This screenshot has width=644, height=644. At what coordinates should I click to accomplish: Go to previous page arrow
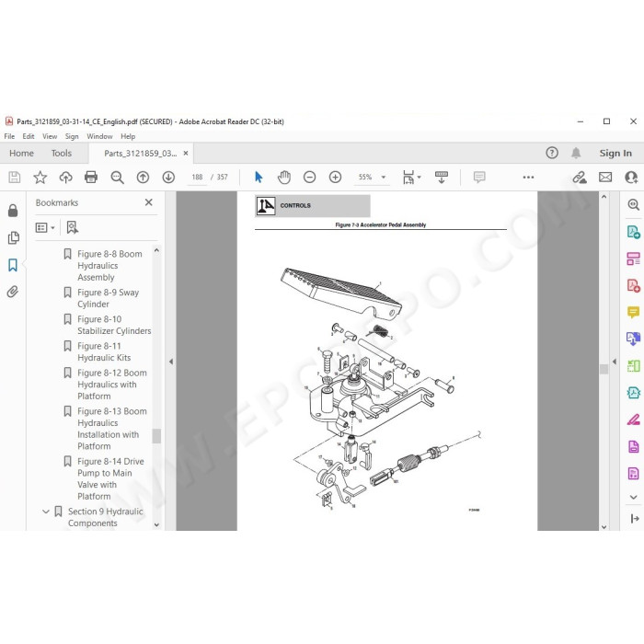[x=143, y=177]
